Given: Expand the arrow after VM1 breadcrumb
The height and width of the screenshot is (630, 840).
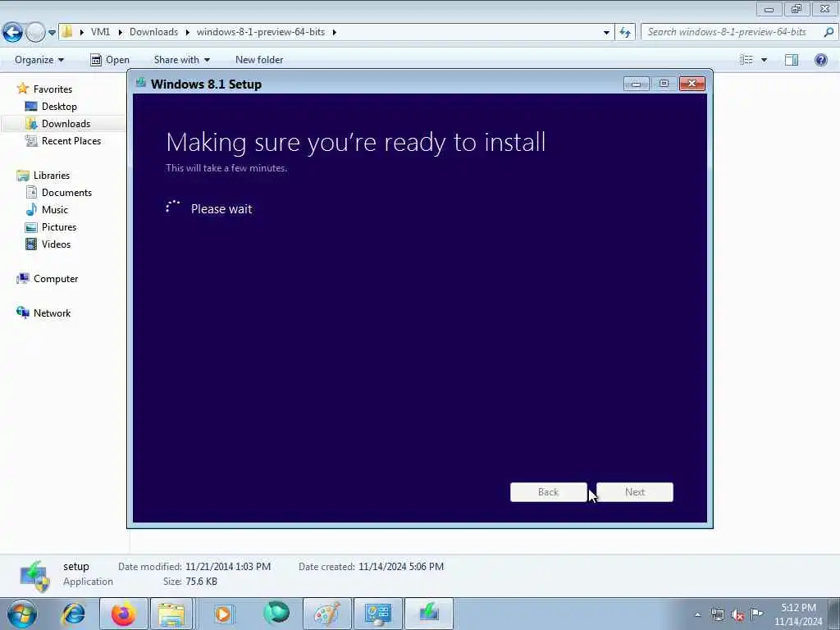Looking at the screenshot, I should pyautogui.click(x=120, y=32).
